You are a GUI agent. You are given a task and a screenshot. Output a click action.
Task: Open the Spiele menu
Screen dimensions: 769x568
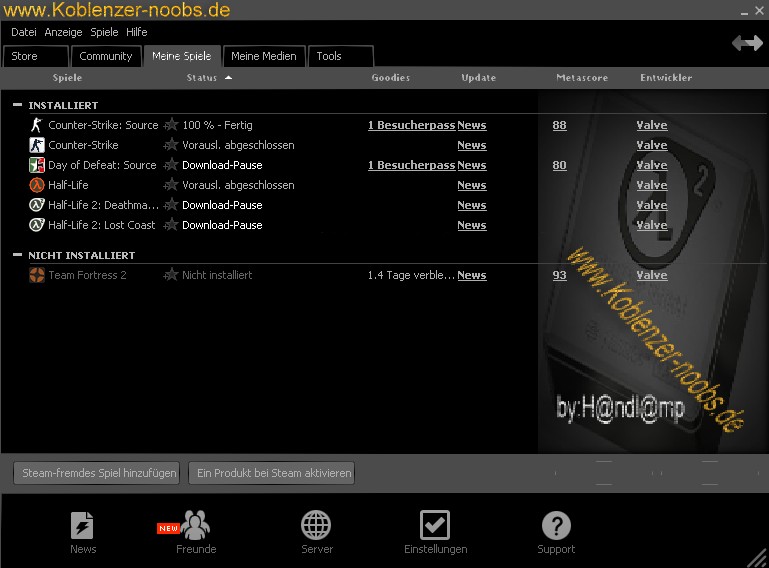[104, 32]
